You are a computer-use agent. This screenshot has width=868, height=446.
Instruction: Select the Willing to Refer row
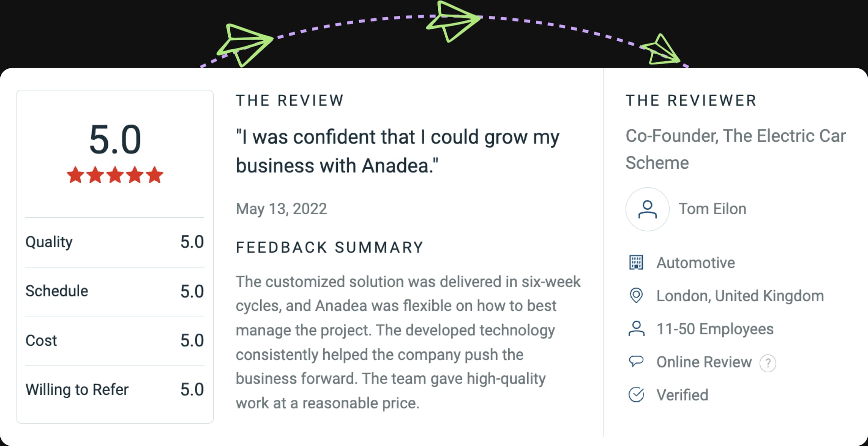[x=115, y=390]
